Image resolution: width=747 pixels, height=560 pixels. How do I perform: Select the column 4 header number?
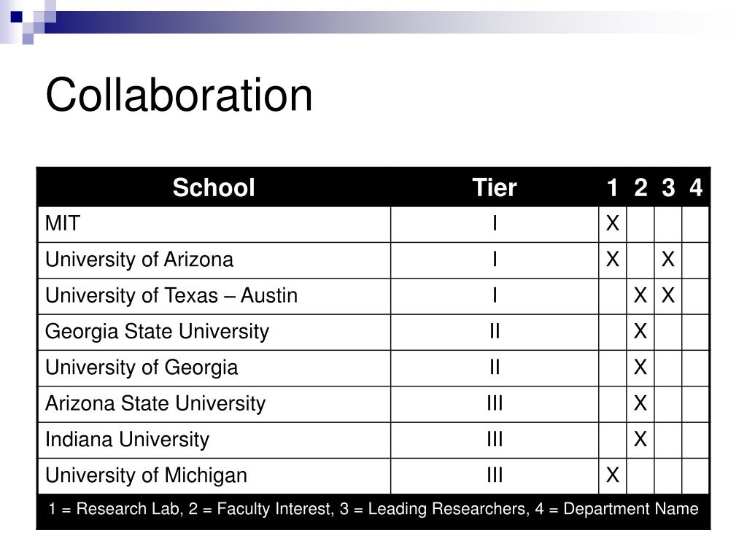[696, 187]
